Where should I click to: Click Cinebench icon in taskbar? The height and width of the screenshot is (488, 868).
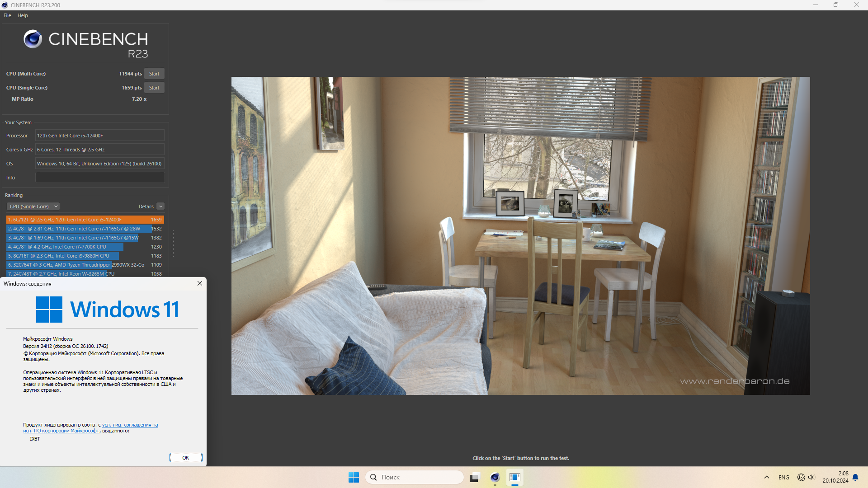(495, 477)
